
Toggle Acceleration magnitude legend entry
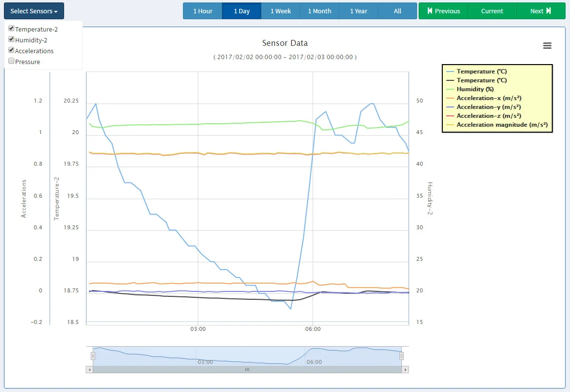(x=502, y=125)
